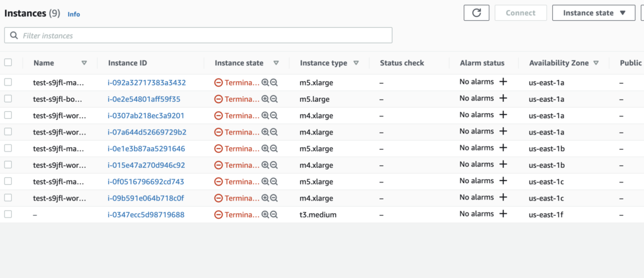The height and width of the screenshot is (278, 644).
Task: Open the Info link beside Instances
Action: [74, 14]
